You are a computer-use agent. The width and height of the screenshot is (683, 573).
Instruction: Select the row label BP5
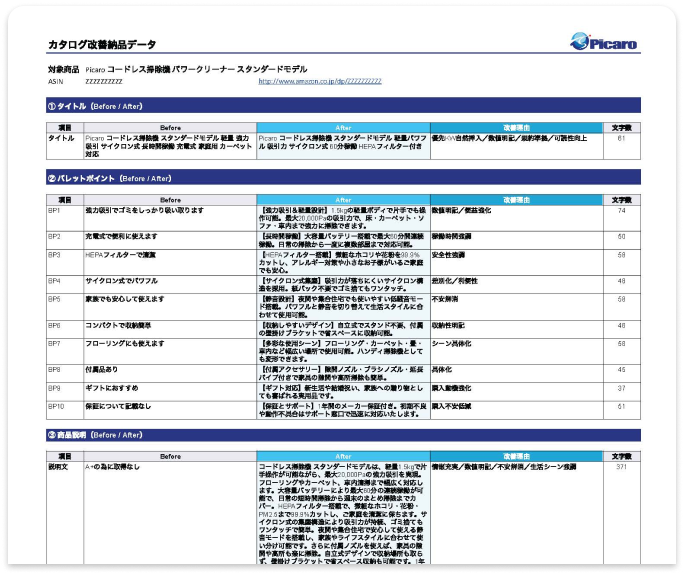click(65, 307)
